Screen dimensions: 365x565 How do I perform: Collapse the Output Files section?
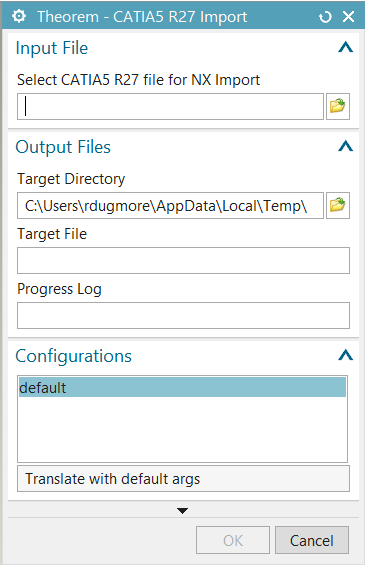(x=346, y=146)
